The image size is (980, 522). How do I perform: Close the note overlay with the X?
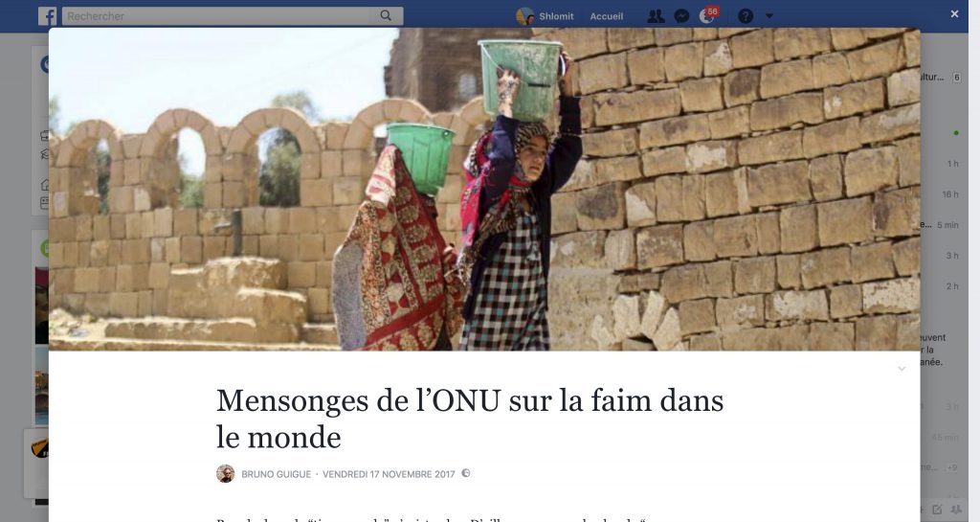954,13
